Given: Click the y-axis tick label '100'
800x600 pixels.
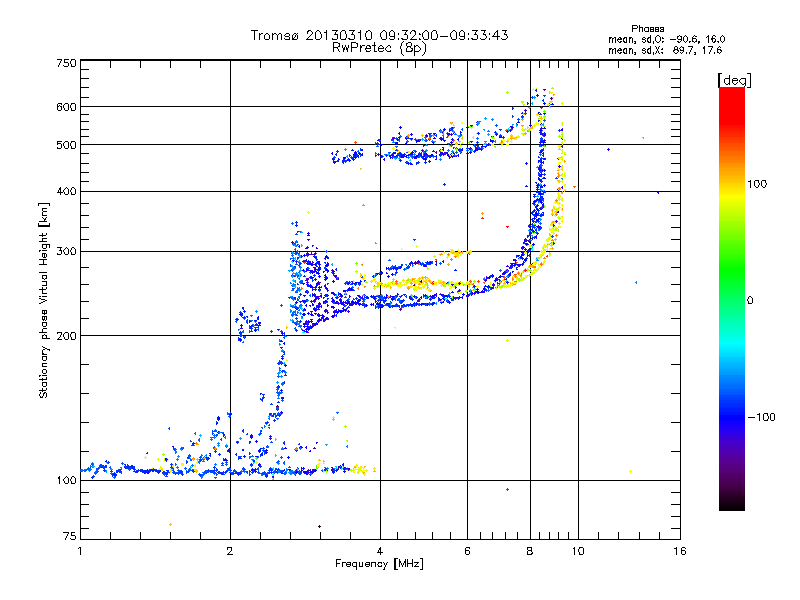Looking at the screenshot, I should point(66,480).
